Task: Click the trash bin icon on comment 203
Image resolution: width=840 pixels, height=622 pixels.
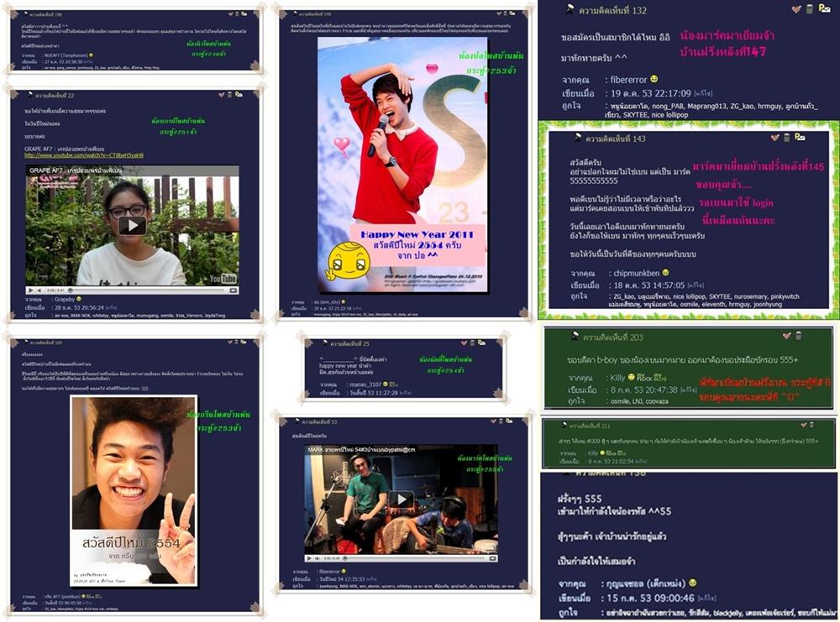Action: click(798, 336)
